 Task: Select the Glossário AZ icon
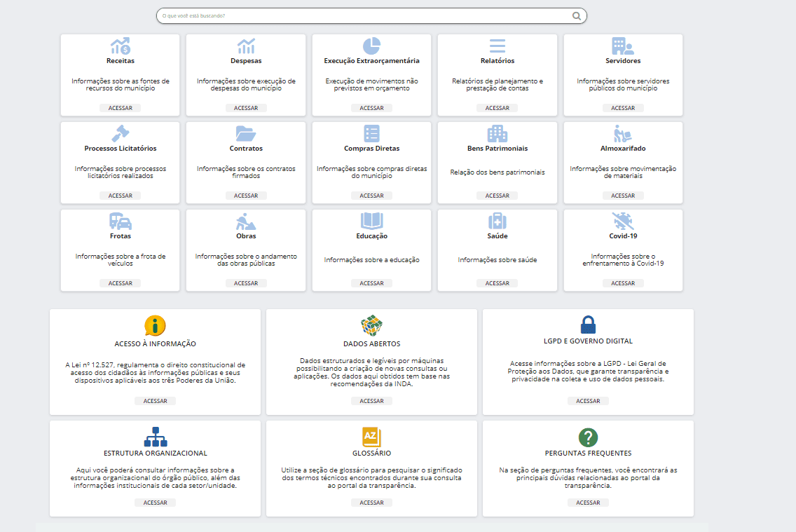pyautogui.click(x=371, y=437)
